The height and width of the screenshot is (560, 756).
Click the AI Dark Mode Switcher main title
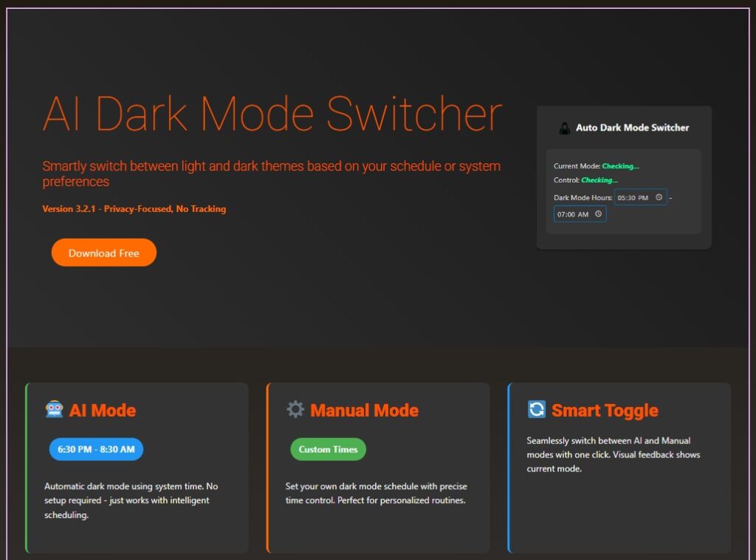[x=272, y=115]
